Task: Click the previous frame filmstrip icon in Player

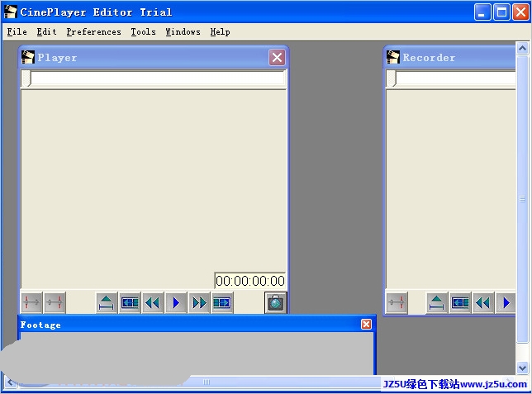Action: [130, 302]
